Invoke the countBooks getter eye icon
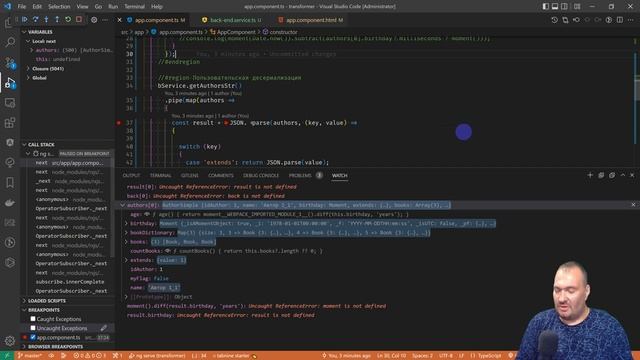This screenshot has height=360, width=640. point(167,251)
